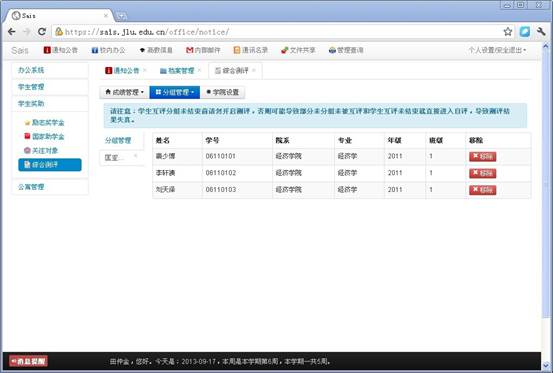
Task: Close the Sais browser tab
Action: coord(105,16)
